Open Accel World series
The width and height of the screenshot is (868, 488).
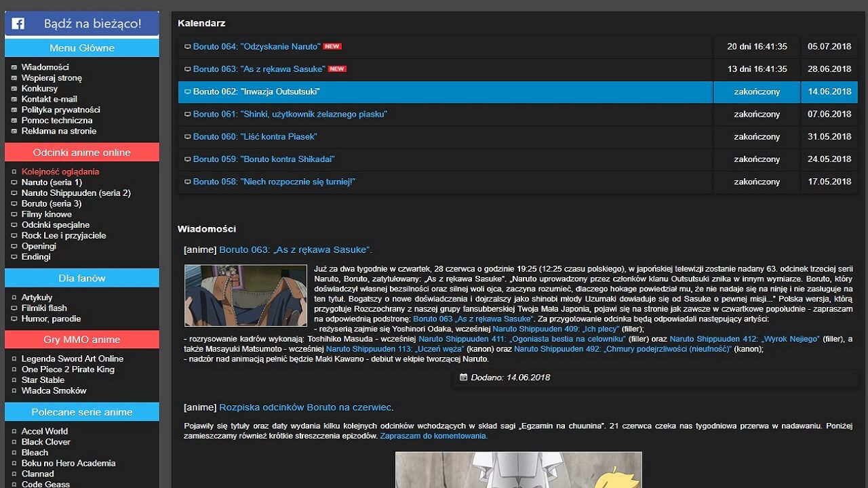tap(45, 431)
